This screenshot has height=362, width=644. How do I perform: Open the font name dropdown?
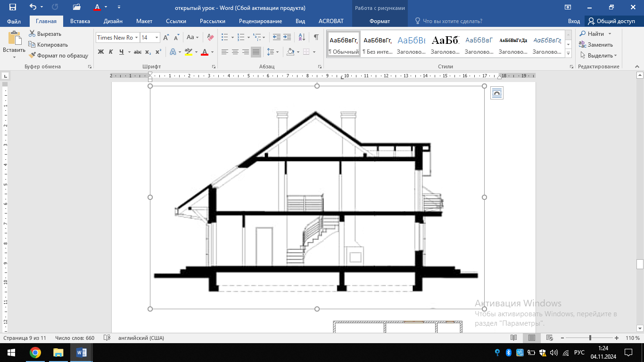[x=136, y=38]
